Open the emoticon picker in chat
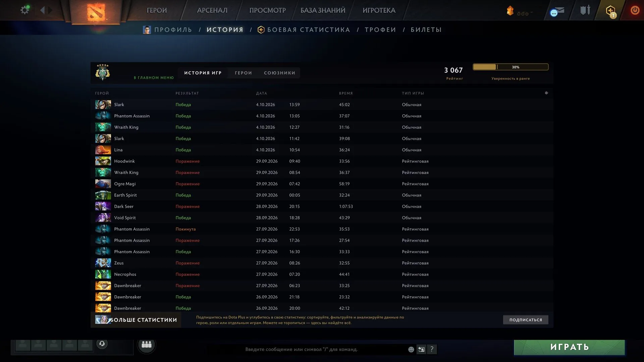Screen dimensions: 644x362 coord(411,349)
